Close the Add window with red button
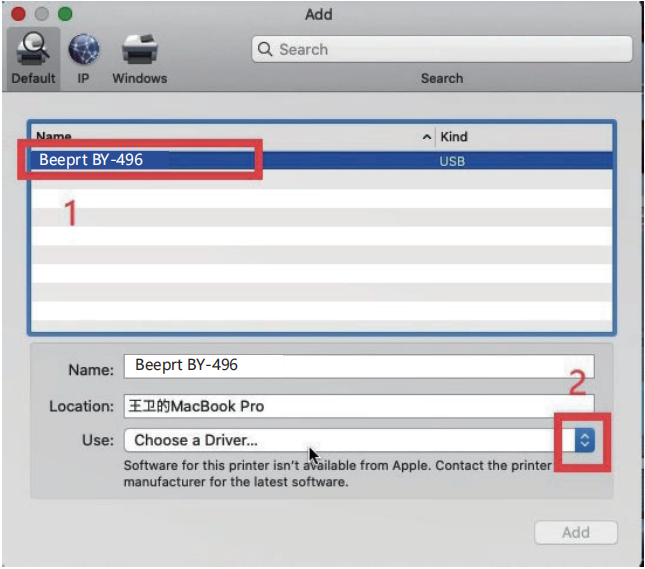 tap(18, 14)
